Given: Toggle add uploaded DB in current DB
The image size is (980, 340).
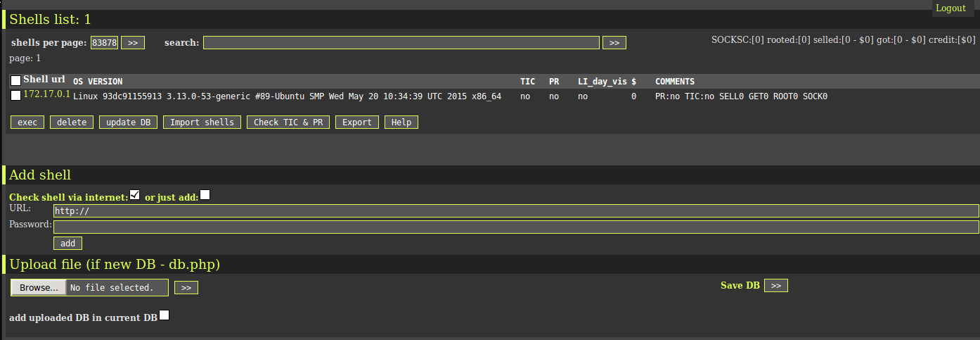Looking at the screenshot, I should coord(164,315).
